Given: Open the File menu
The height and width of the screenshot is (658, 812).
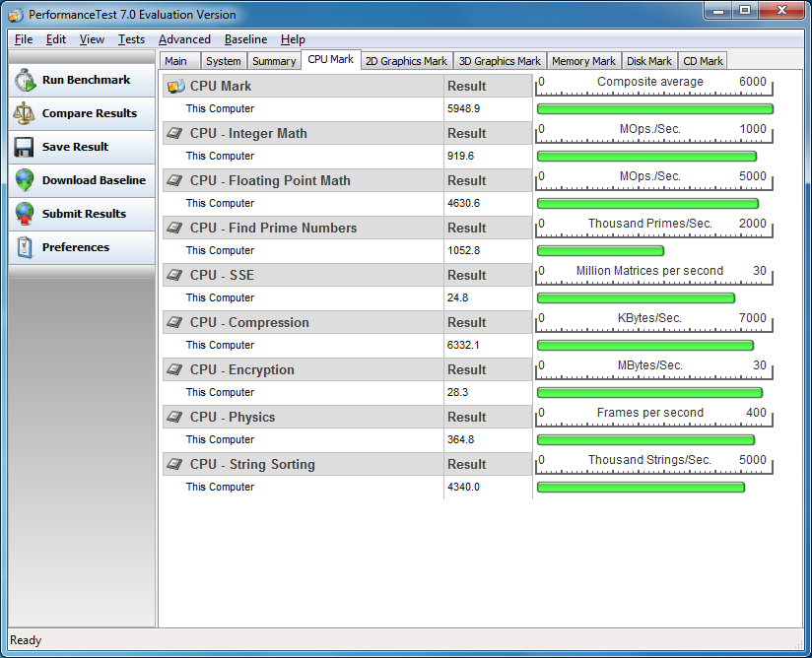Looking at the screenshot, I should (x=24, y=39).
